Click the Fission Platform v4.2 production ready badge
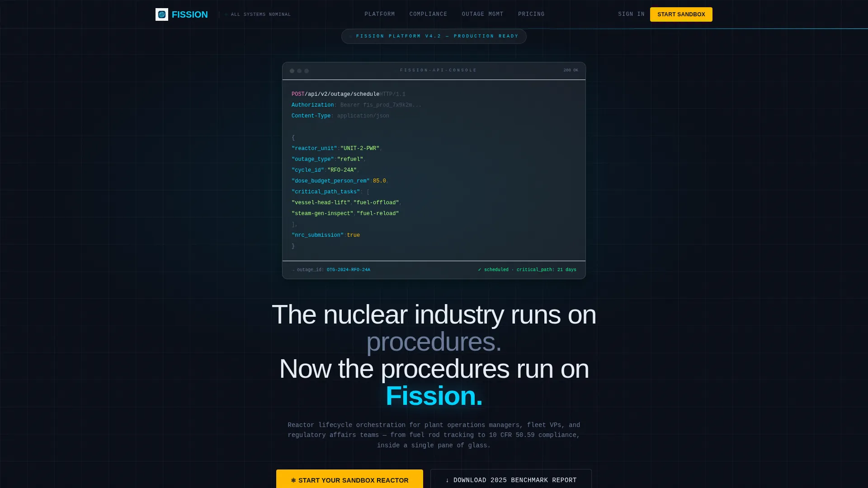This screenshot has height=488, width=868. [x=434, y=36]
